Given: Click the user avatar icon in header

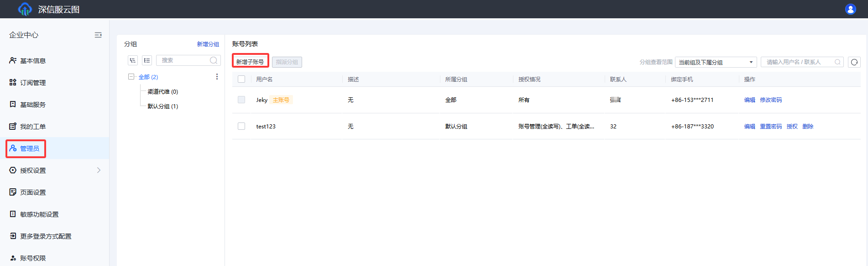Looking at the screenshot, I should coord(850,9).
